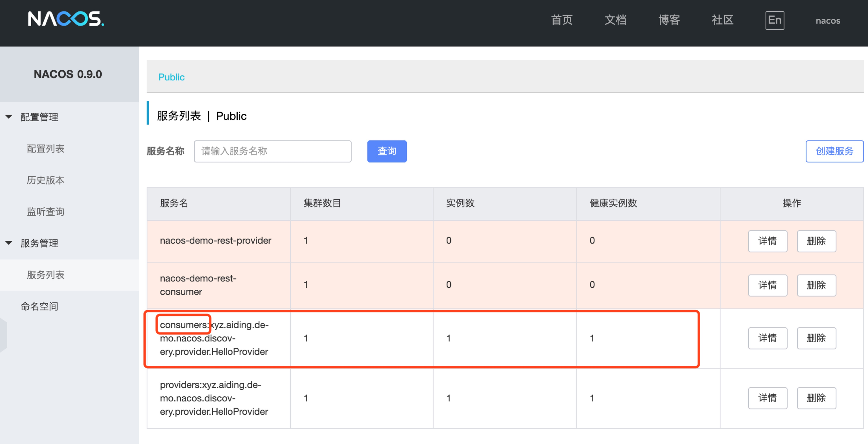The width and height of the screenshot is (868, 444).
Task: Collapse the 配置管理 arrow
Action: pos(9,117)
